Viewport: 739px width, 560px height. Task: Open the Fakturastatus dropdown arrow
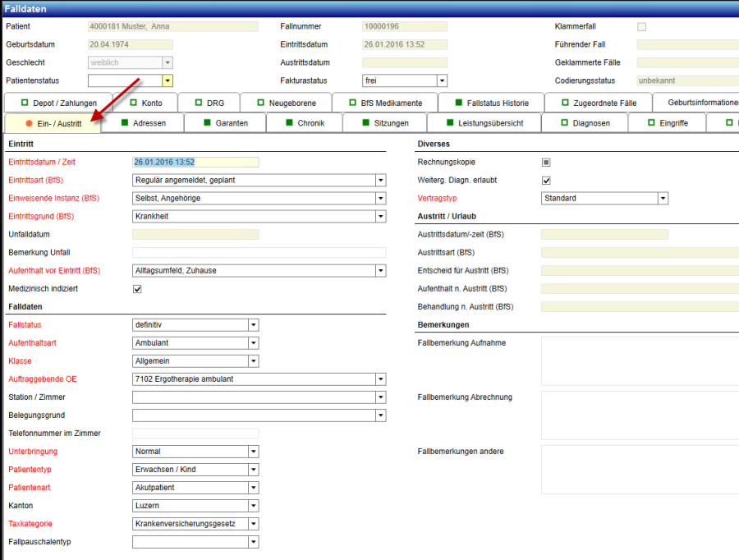click(x=442, y=81)
